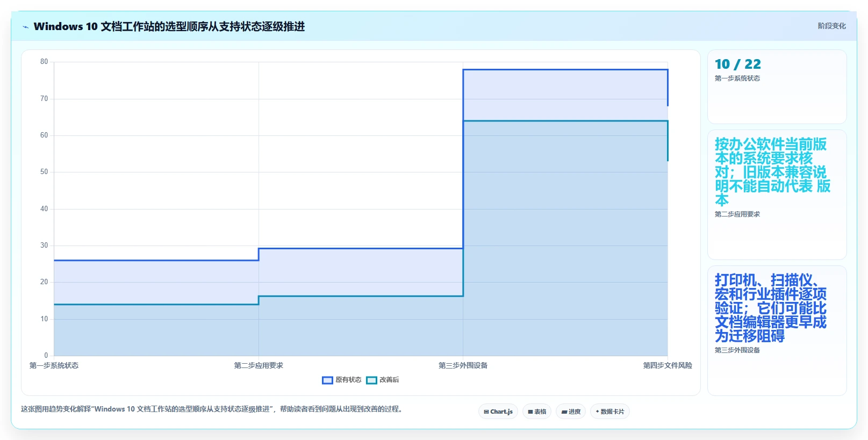
Task: Click the y-axis value 80
Action: click(x=44, y=62)
